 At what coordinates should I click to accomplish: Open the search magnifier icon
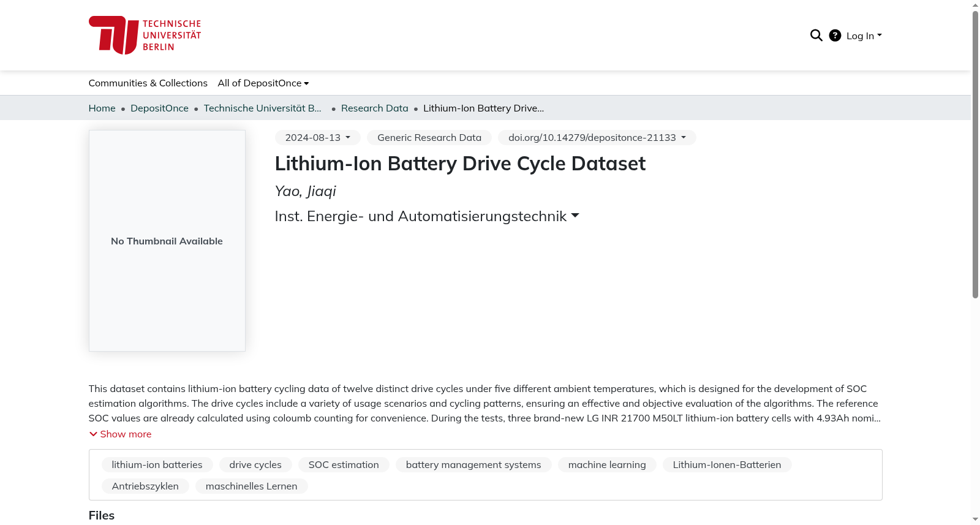point(816,36)
